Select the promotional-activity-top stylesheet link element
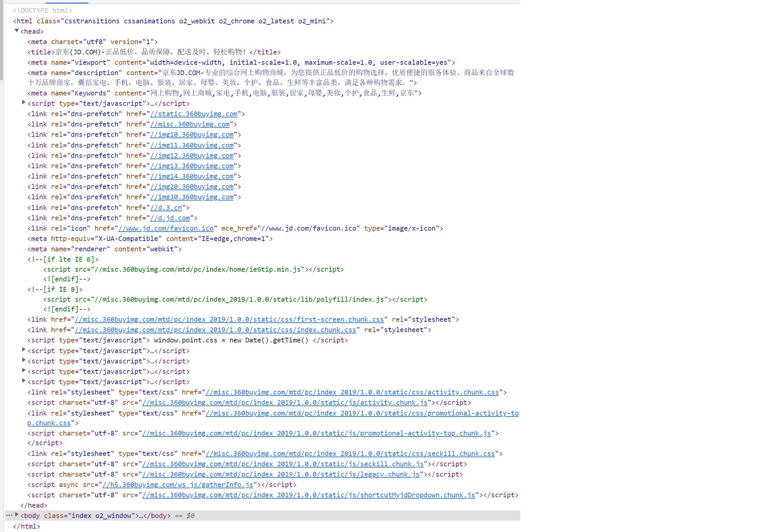 [x=273, y=418]
